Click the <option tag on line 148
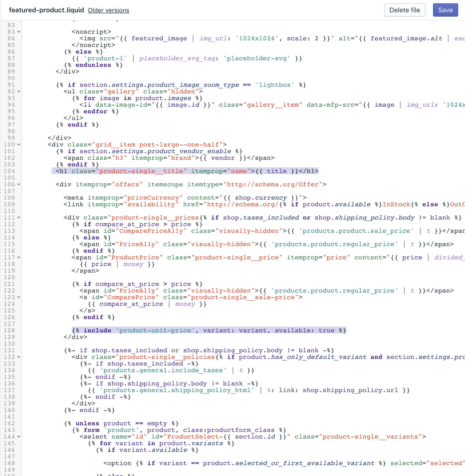 [117, 463]
